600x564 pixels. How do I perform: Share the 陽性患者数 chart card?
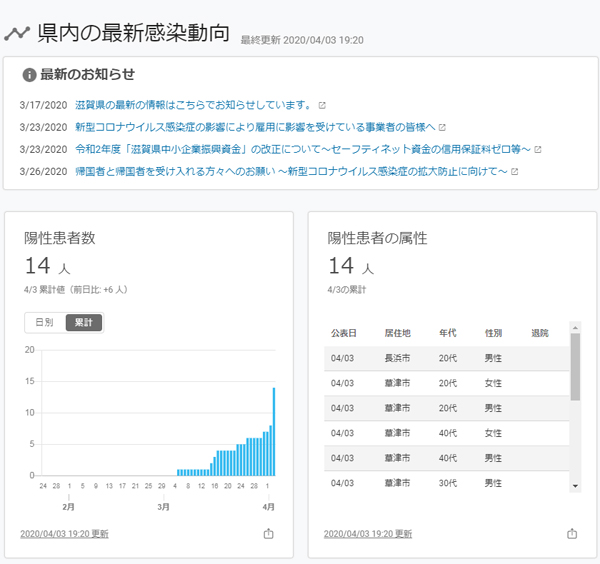(x=268, y=534)
